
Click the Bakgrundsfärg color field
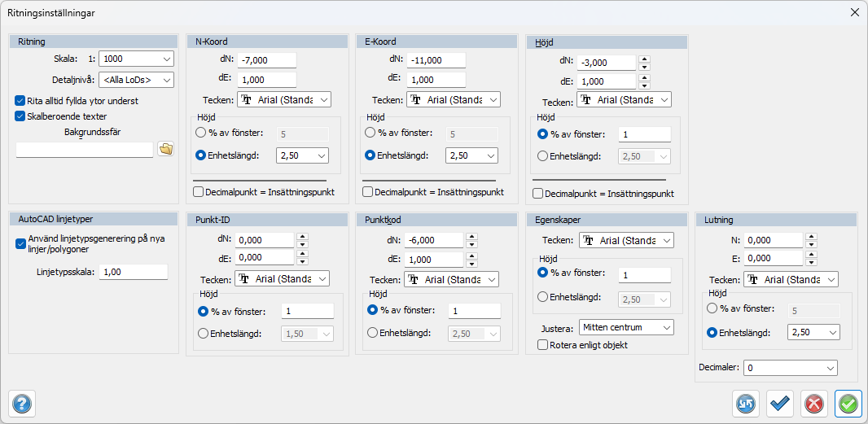(85, 150)
